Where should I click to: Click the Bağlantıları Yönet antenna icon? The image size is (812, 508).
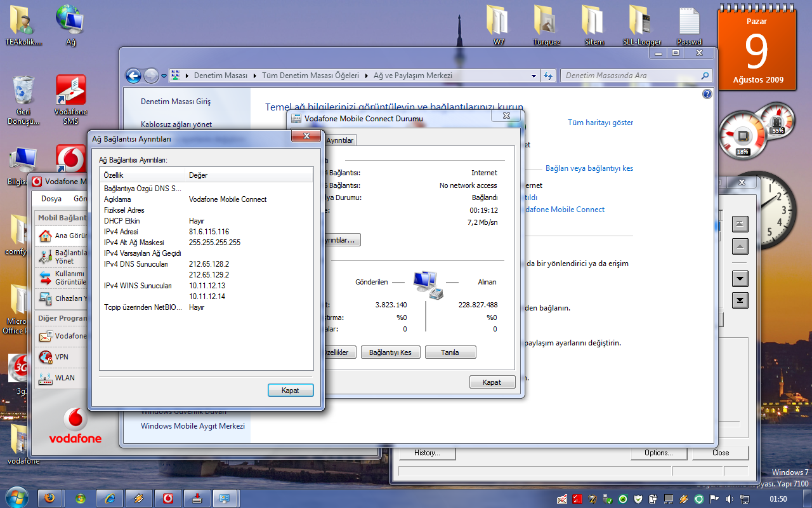point(45,257)
